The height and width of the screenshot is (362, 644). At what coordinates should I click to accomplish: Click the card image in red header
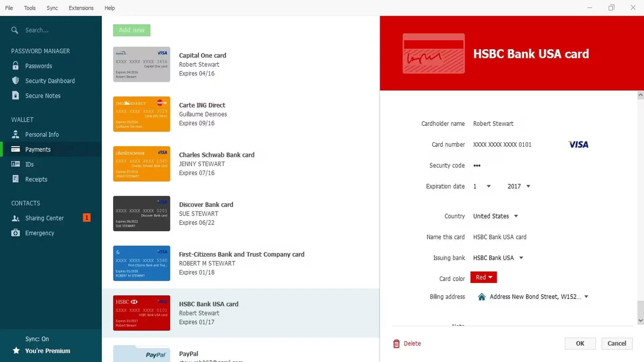(x=434, y=53)
